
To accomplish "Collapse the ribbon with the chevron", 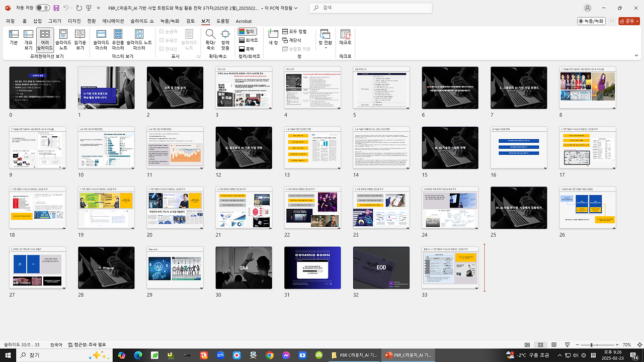I will click(x=636, y=56).
